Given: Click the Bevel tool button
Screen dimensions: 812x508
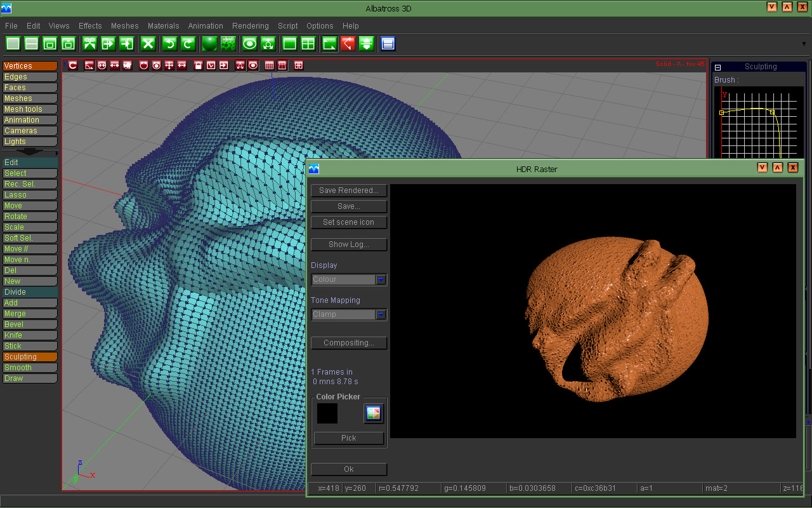Looking at the screenshot, I should tap(30, 324).
